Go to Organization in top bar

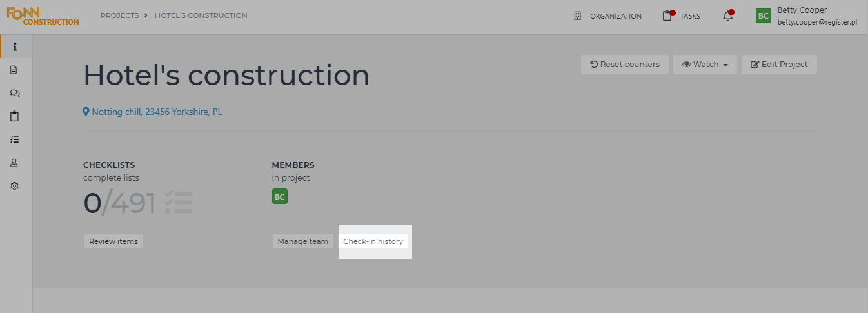pyautogui.click(x=607, y=16)
